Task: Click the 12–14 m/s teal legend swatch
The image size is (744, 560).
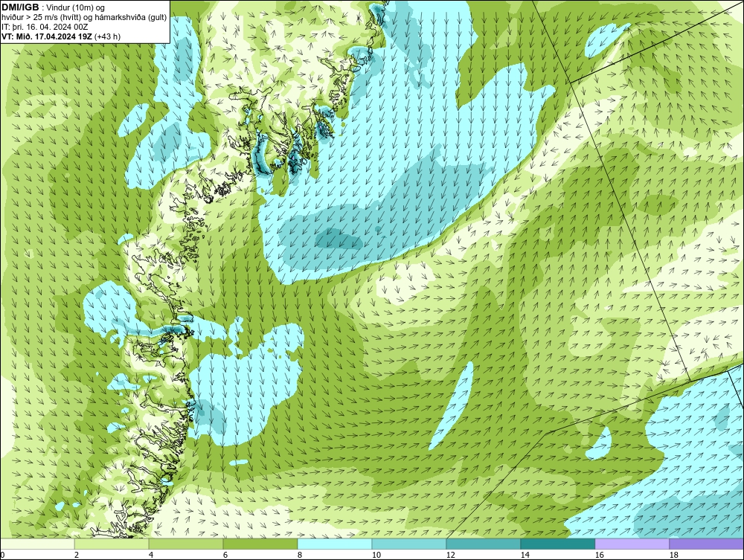Action: point(484,544)
